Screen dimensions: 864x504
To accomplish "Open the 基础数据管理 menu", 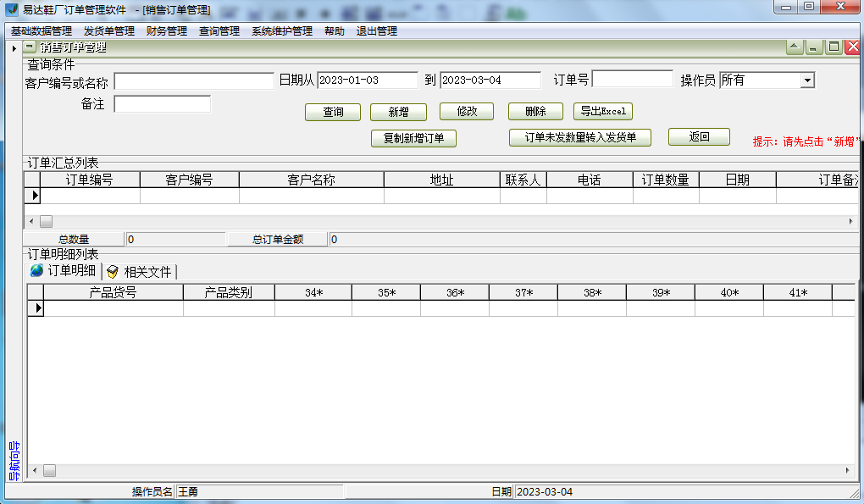I will coord(42,31).
